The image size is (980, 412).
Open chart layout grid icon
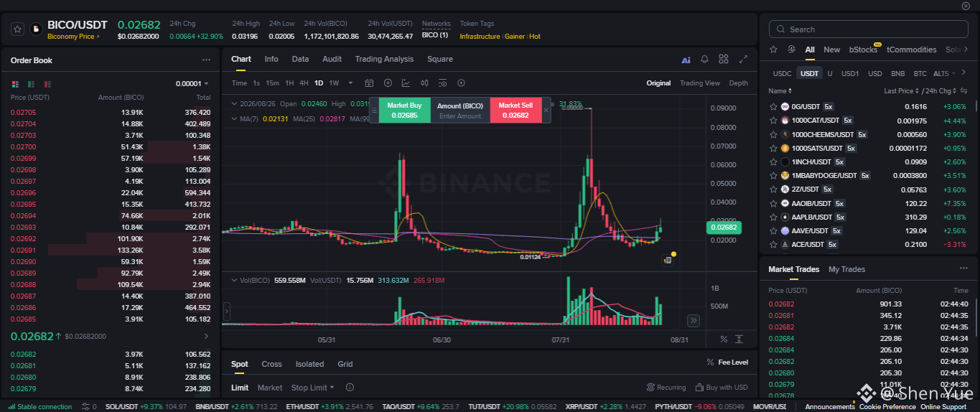coord(724,60)
